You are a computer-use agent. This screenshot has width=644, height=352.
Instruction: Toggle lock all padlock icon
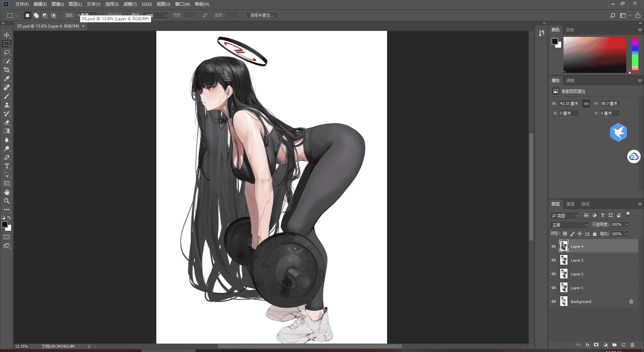[595, 234]
